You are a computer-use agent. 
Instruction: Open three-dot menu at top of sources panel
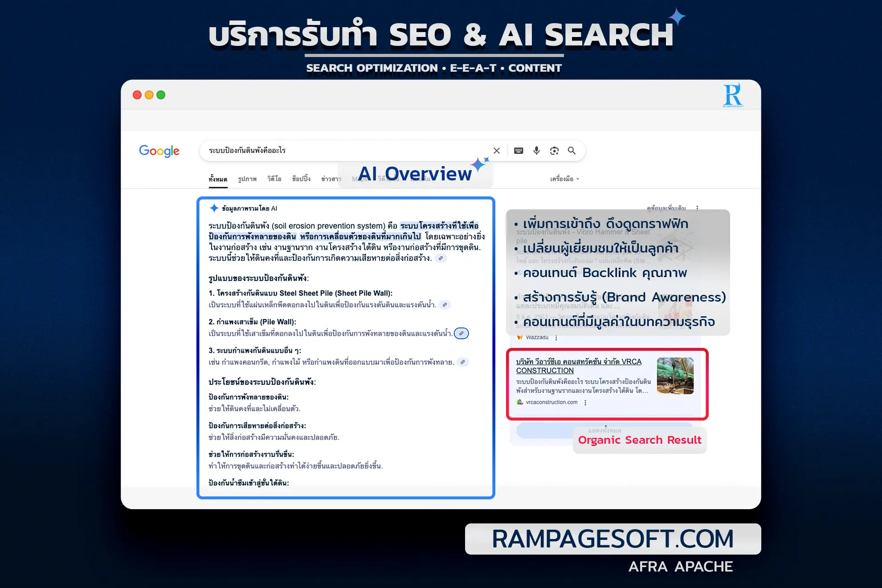[x=697, y=208]
